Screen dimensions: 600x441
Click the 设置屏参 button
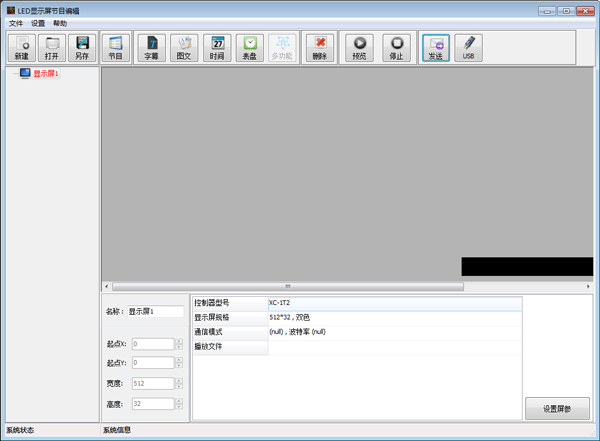[x=557, y=408]
